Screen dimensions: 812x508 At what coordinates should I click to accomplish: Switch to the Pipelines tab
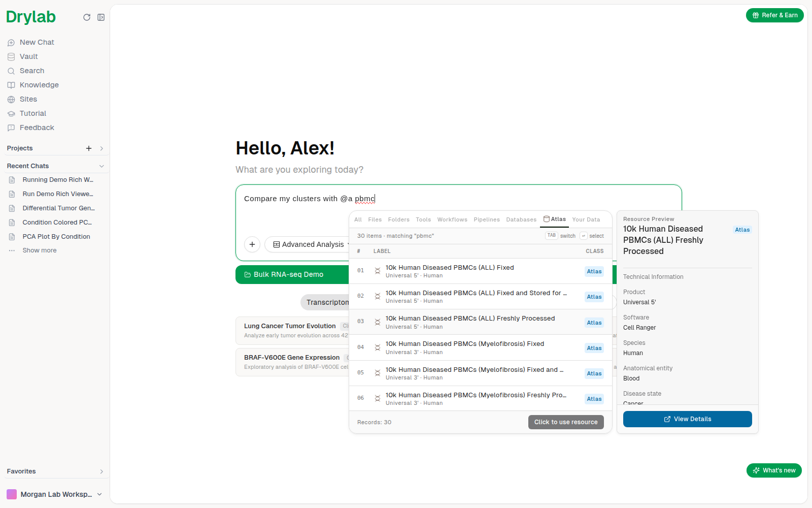(487, 219)
